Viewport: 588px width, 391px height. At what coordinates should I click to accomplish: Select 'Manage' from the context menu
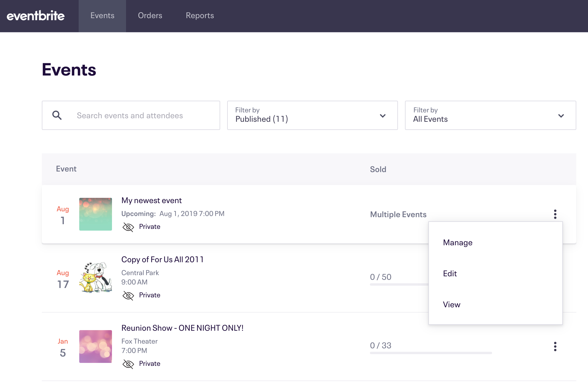pos(458,242)
